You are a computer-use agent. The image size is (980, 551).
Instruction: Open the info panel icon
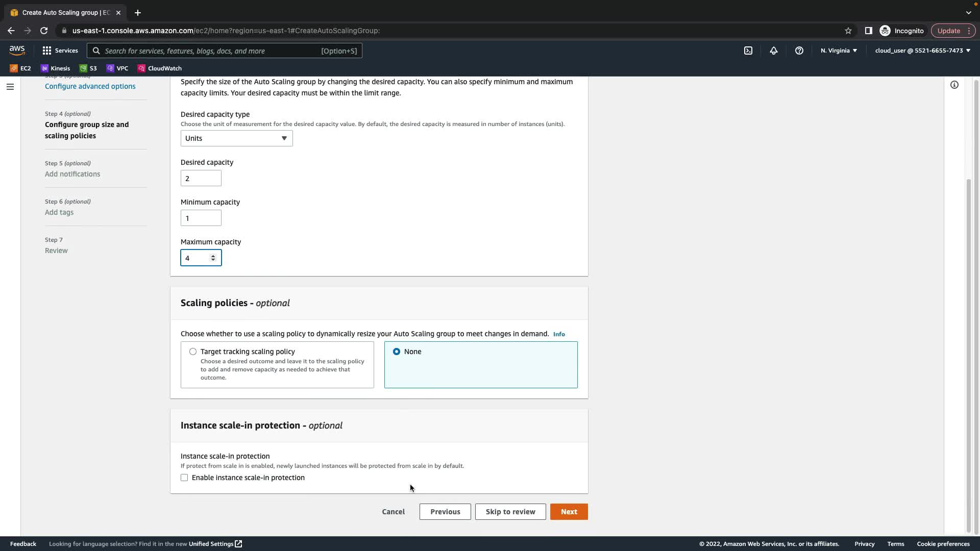[x=954, y=85]
